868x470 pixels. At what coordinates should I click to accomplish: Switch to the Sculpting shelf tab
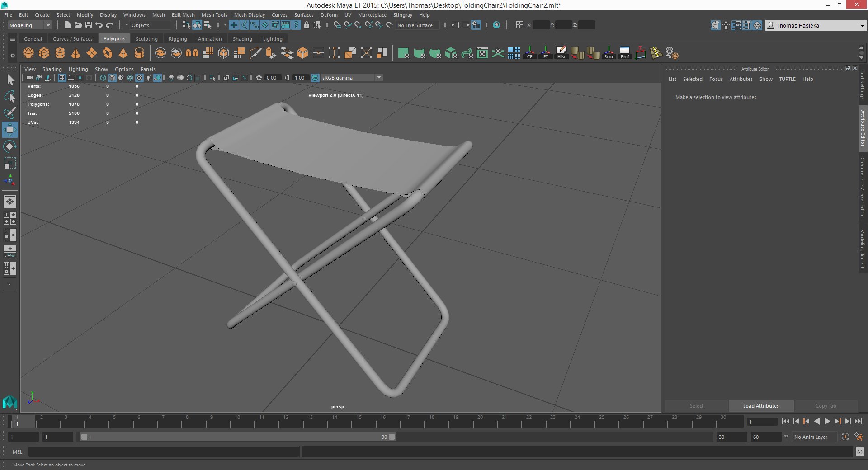(x=146, y=39)
